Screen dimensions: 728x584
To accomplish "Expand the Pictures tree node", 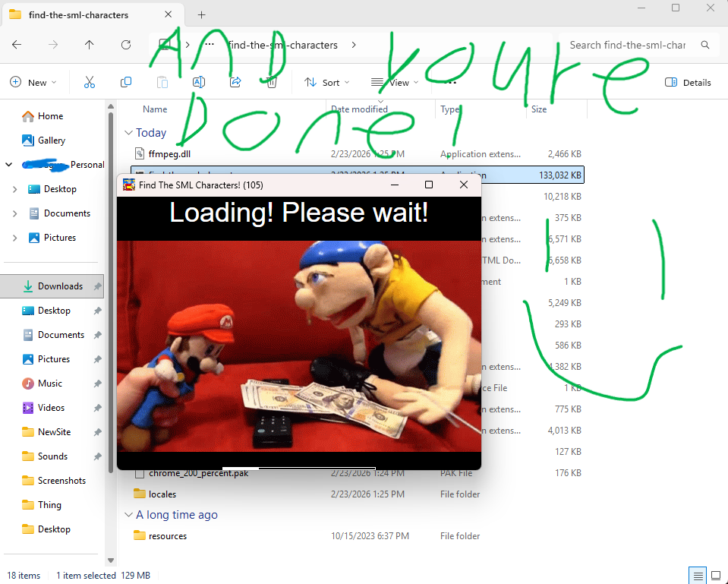I will (x=15, y=238).
